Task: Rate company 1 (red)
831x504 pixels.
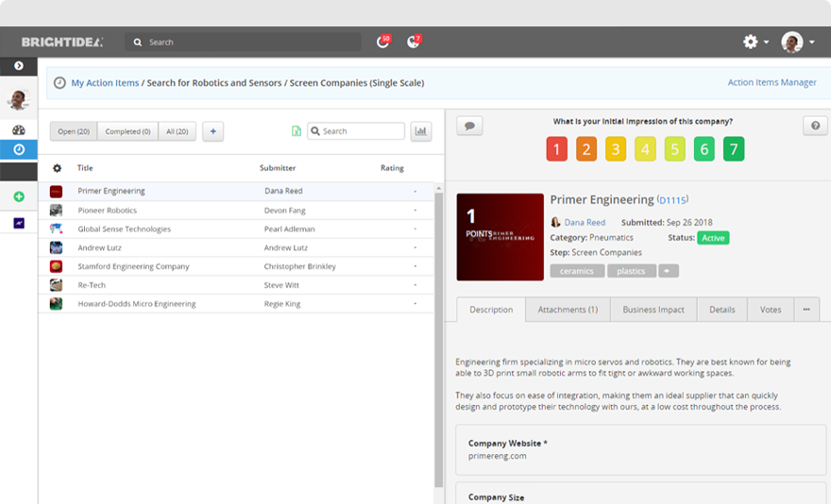Action: pos(557,149)
